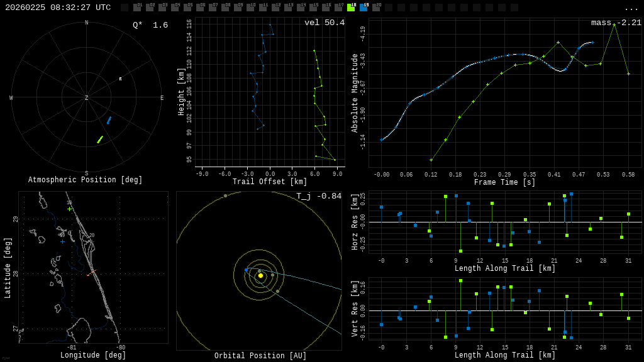Click the yellow Sun in orbital plot

click(x=260, y=275)
